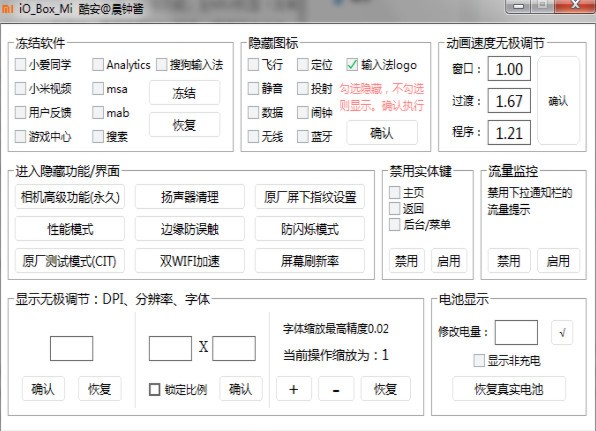Check the 显示非充电 checkbox
596x431 pixels.
pos(479,360)
